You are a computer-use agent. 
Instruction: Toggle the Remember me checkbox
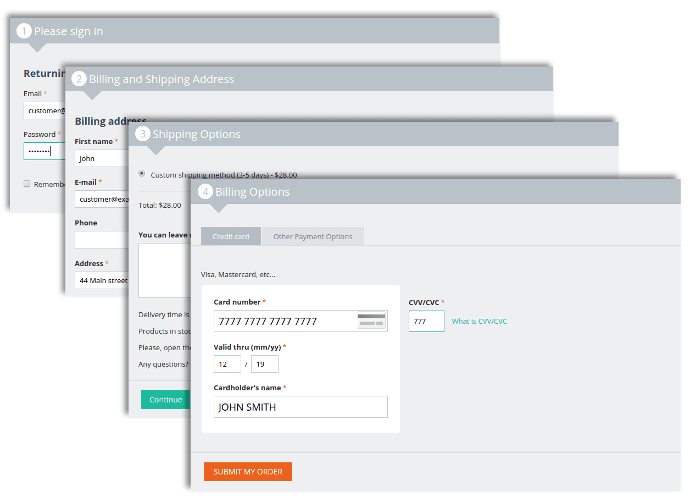27,184
